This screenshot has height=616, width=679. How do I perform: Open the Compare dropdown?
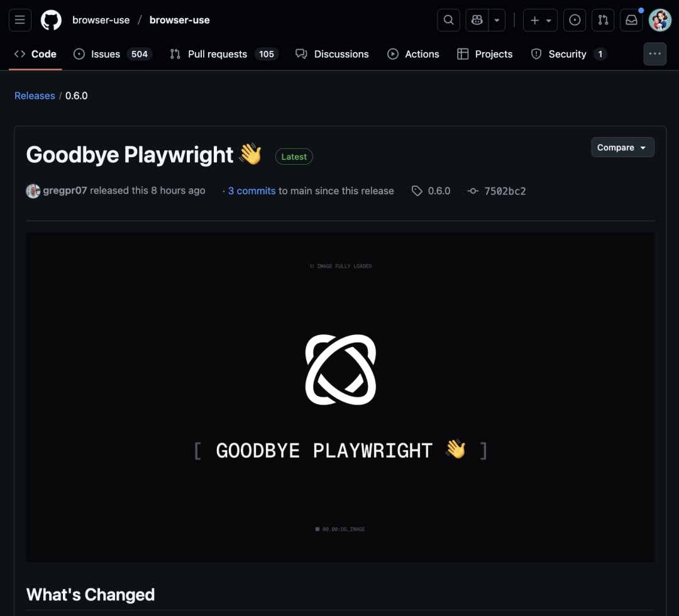pyautogui.click(x=622, y=147)
